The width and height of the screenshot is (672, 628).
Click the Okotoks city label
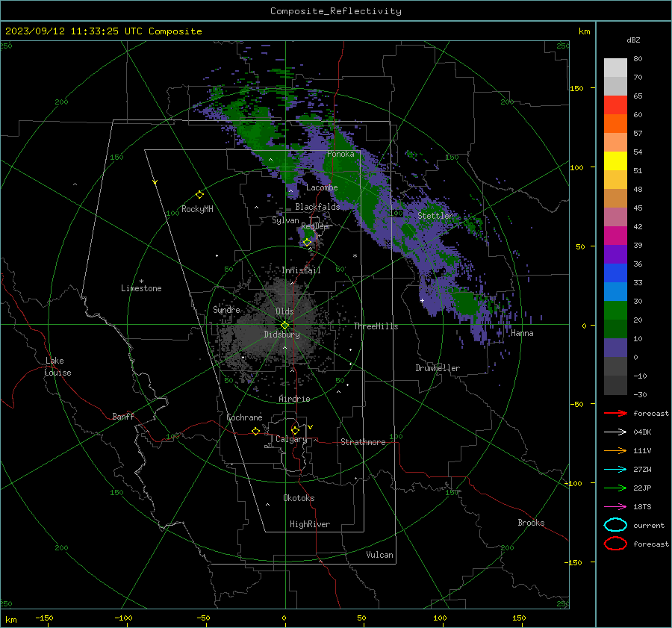[299, 498]
